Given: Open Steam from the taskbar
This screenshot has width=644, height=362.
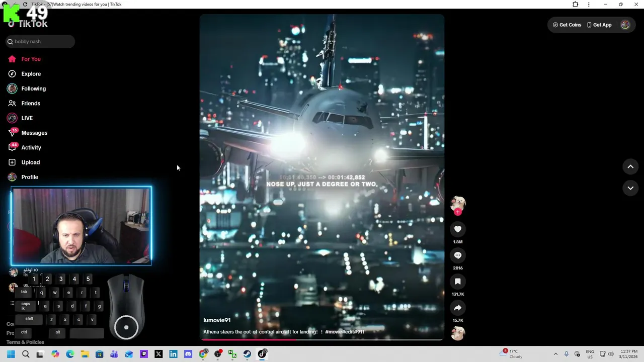Looking at the screenshot, I should point(247,354).
